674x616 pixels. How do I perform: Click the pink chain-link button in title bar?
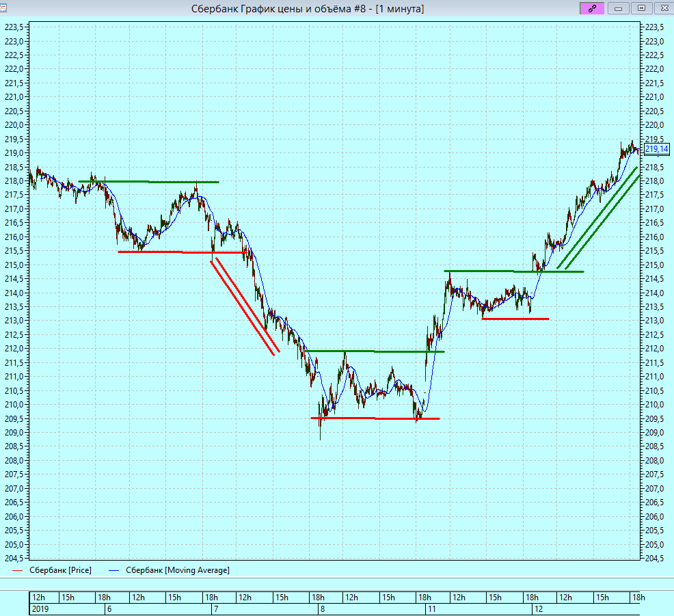click(x=592, y=8)
